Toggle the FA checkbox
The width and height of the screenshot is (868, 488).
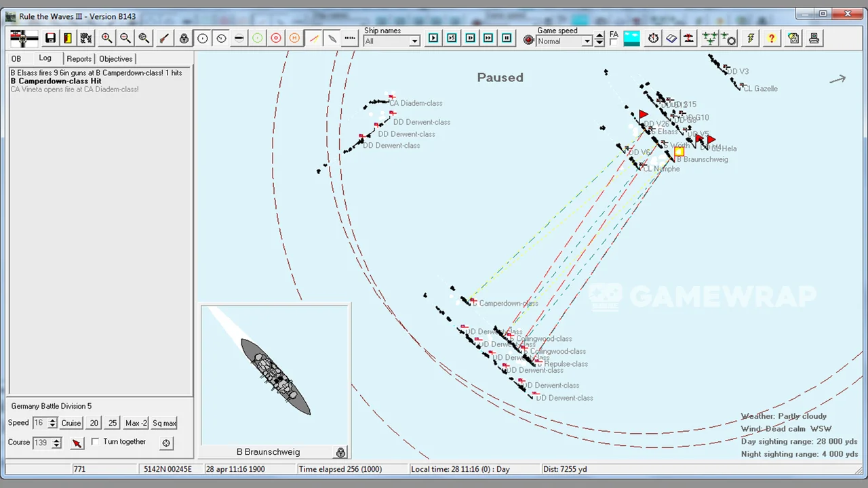(613, 42)
